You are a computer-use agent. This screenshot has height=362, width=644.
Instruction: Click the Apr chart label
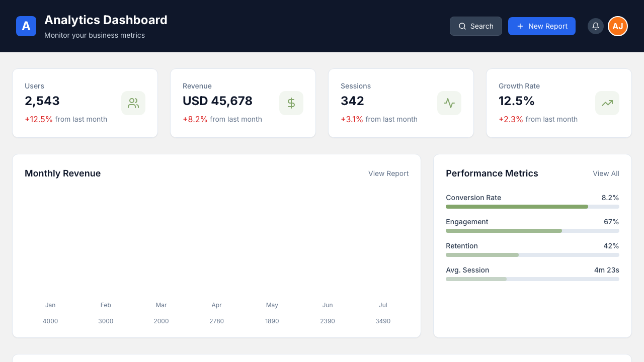[216, 305]
